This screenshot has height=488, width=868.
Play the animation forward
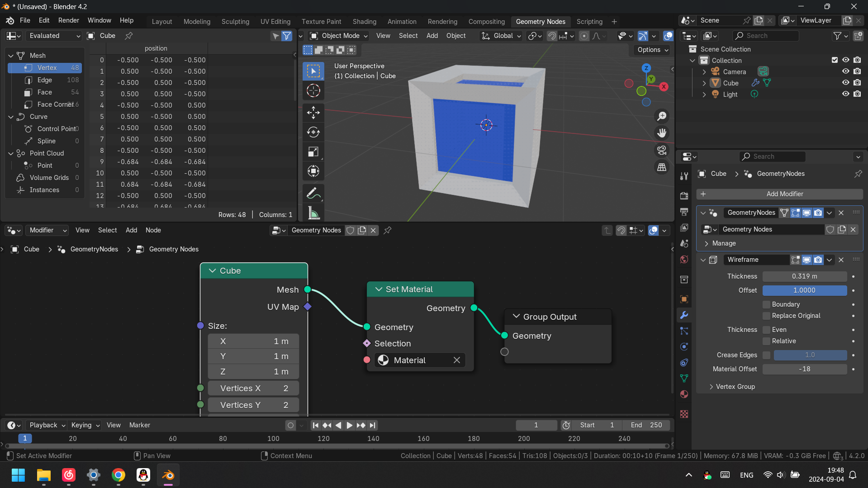pyautogui.click(x=349, y=425)
